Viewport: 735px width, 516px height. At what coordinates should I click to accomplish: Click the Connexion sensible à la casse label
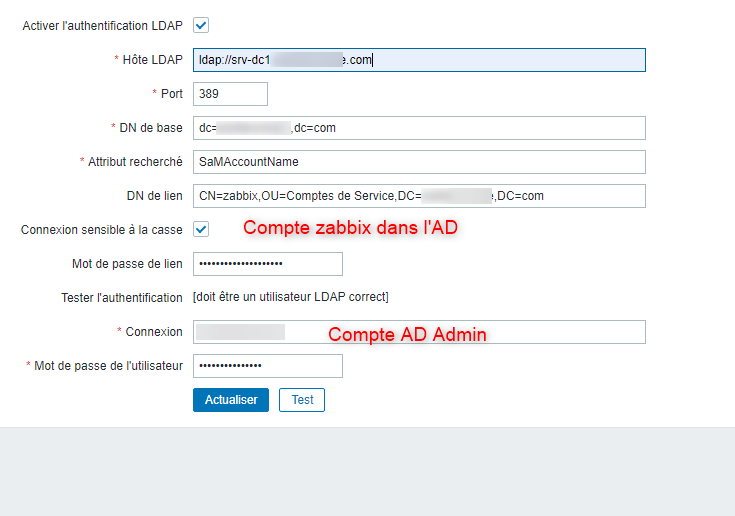[101, 230]
